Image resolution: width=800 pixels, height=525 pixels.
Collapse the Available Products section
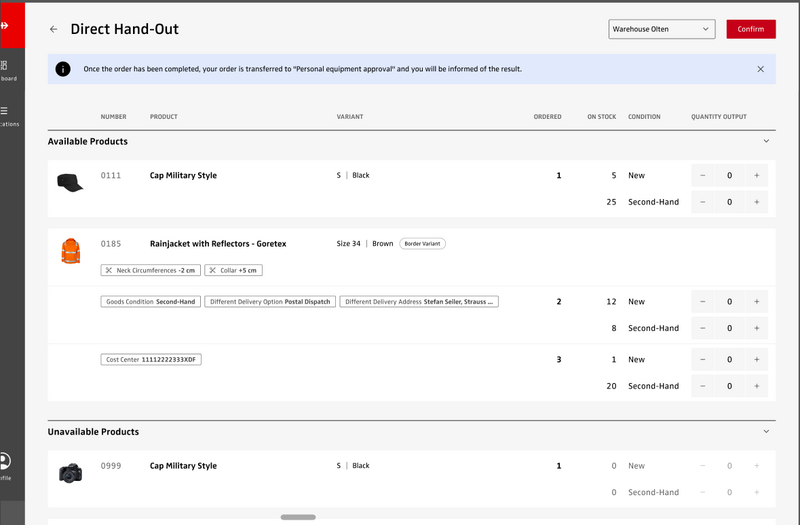(x=766, y=141)
